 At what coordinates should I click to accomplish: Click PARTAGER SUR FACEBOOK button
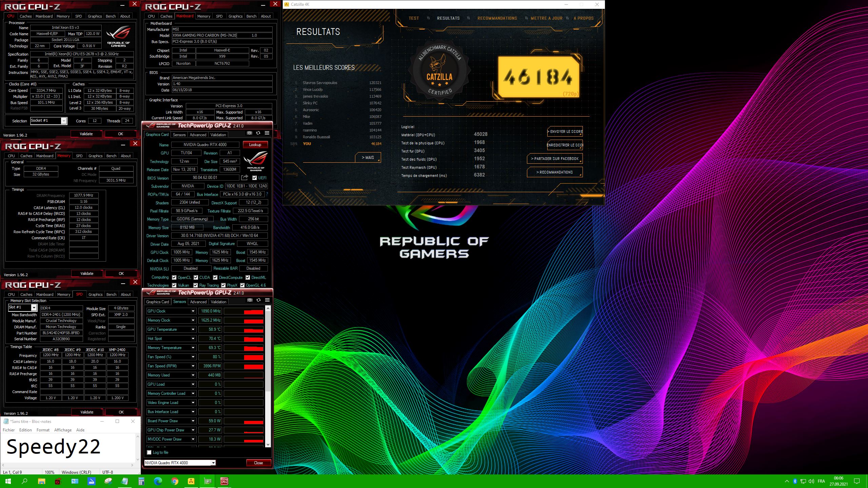point(555,159)
